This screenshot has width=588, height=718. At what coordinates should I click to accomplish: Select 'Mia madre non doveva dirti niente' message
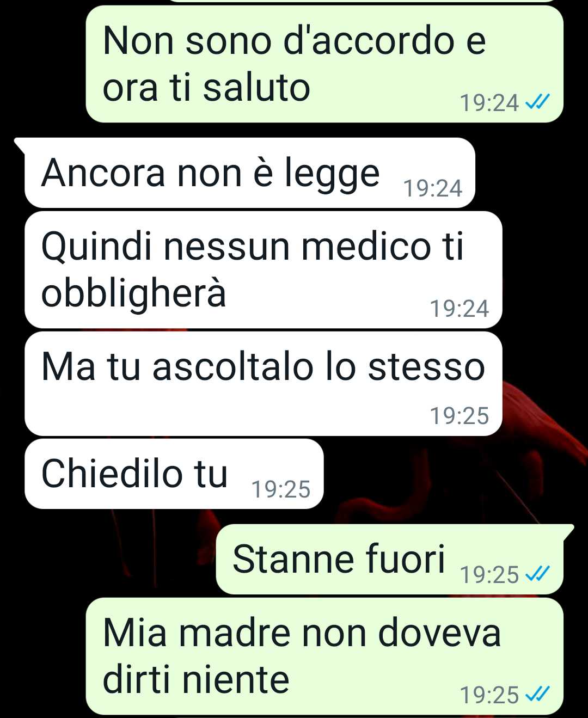point(324,656)
